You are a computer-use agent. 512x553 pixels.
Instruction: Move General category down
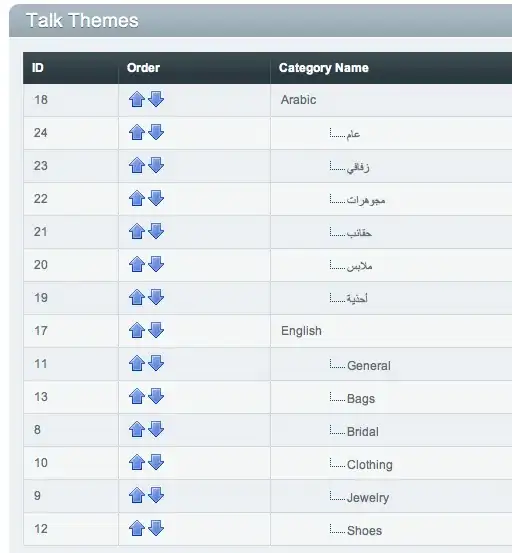[156, 363]
